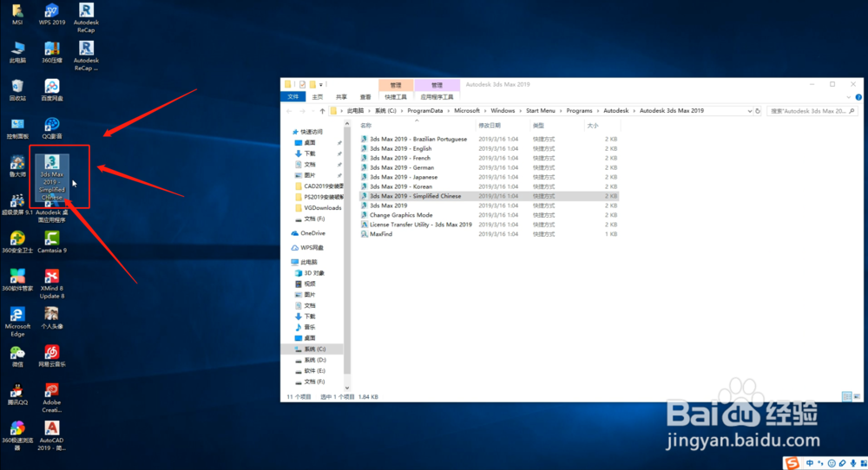Select 3ds Max 2019 - English shortcut
This screenshot has height=470, width=868.
tap(401, 148)
